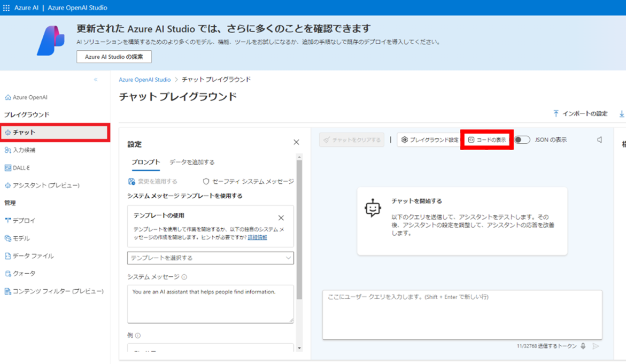The image size is (626, 364).
Task: Click セーフティ システム メッセージ button
Action: (249, 182)
